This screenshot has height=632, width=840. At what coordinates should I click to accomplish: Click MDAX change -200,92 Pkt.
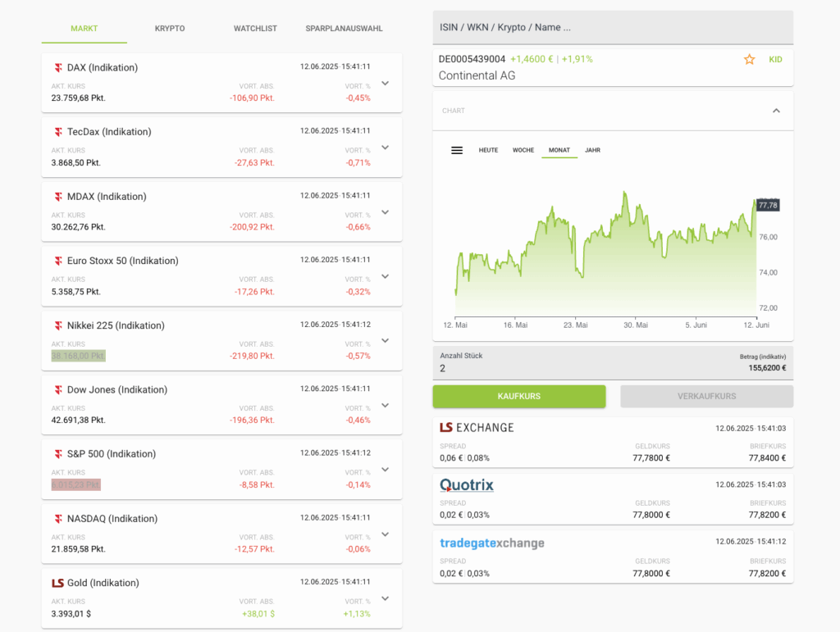coord(252,227)
